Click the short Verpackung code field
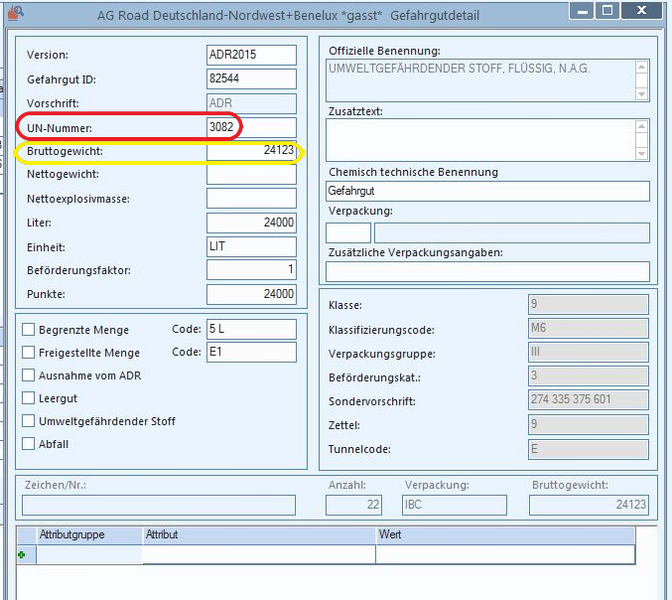The image size is (672, 600). (x=348, y=233)
